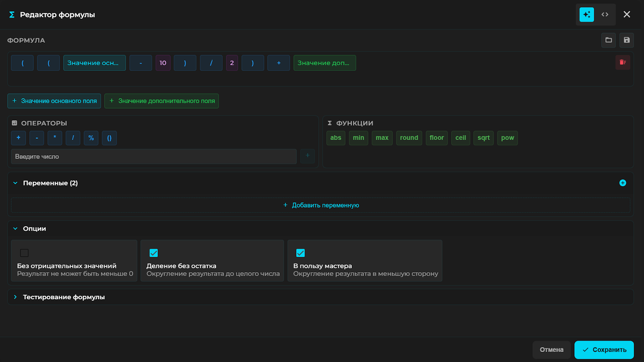Insert the sqrt function

pyautogui.click(x=484, y=138)
